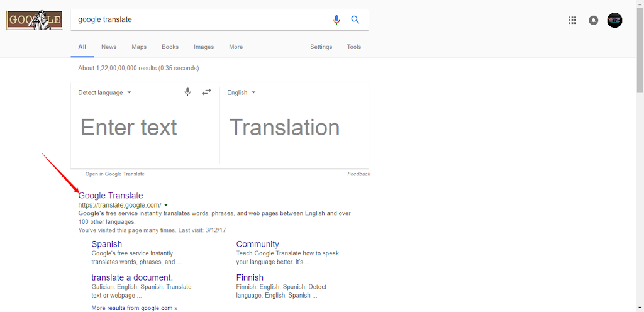Open the More search menu
The height and width of the screenshot is (312, 644).
236,47
